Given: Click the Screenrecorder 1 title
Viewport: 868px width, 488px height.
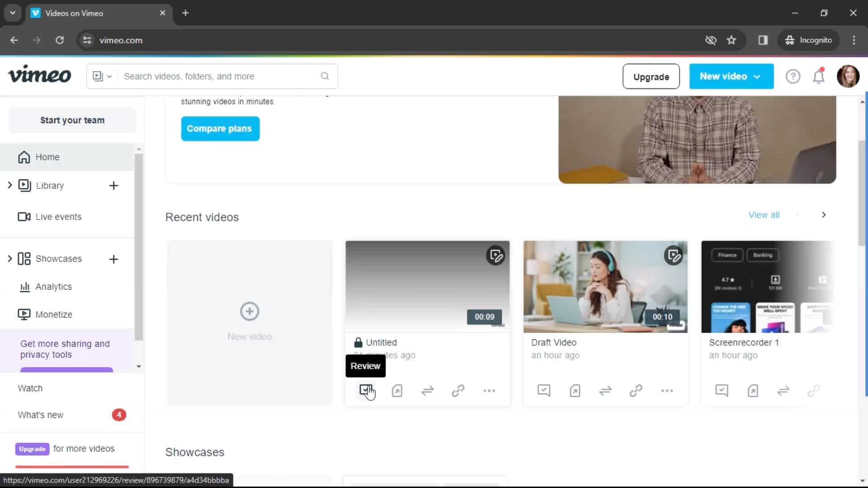Looking at the screenshot, I should pyautogui.click(x=744, y=343).
